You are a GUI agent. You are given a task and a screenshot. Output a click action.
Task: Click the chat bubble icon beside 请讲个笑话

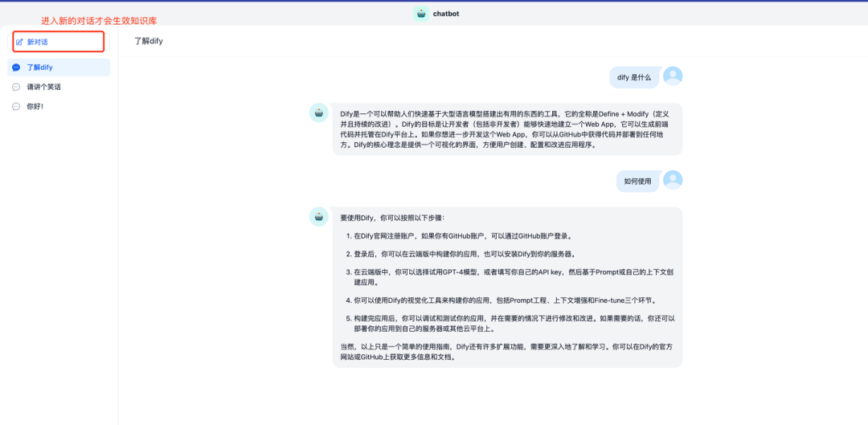click(x=16, y=87)
